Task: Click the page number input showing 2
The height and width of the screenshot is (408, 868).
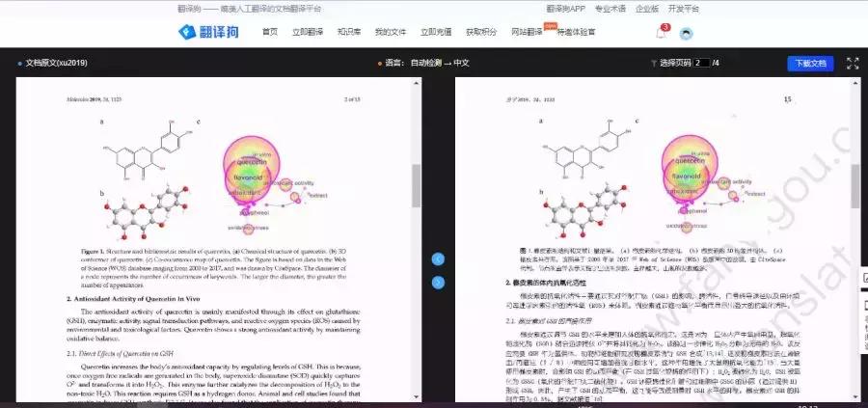Action: tap(701, 63)
